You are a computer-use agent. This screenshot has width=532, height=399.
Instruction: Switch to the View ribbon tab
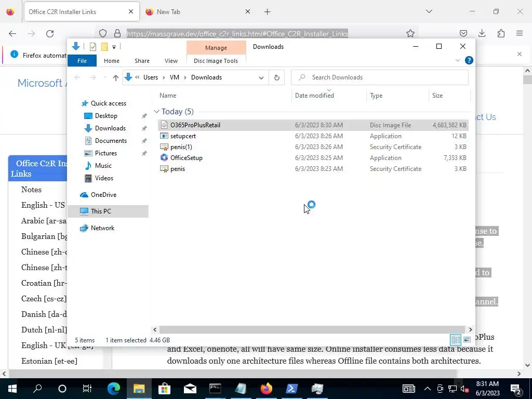coord(171,61)
